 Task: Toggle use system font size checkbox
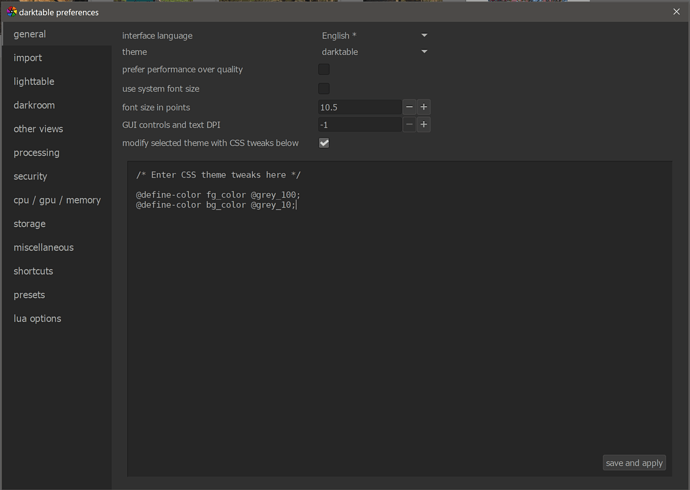(x=324, y=89)
